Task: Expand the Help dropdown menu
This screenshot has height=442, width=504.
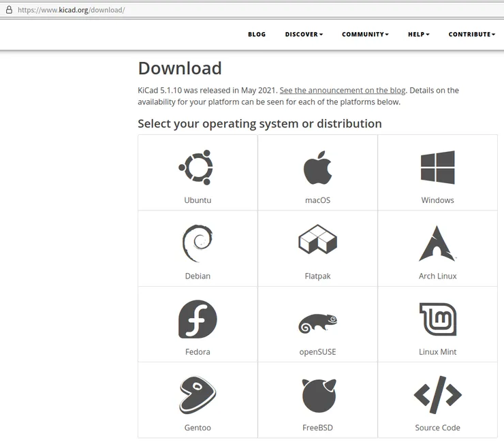Action: pyautogui.click(x=418, y=35)
